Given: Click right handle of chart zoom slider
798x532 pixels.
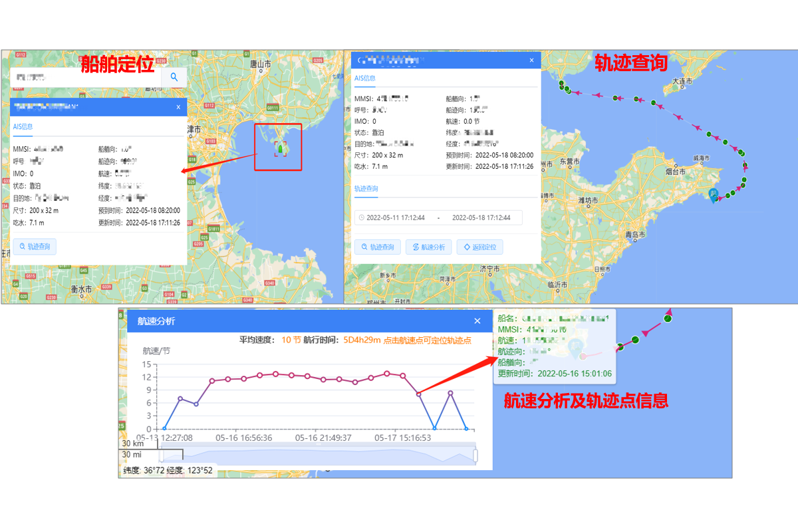Looking at the screenshot, I should coord(475,455).
